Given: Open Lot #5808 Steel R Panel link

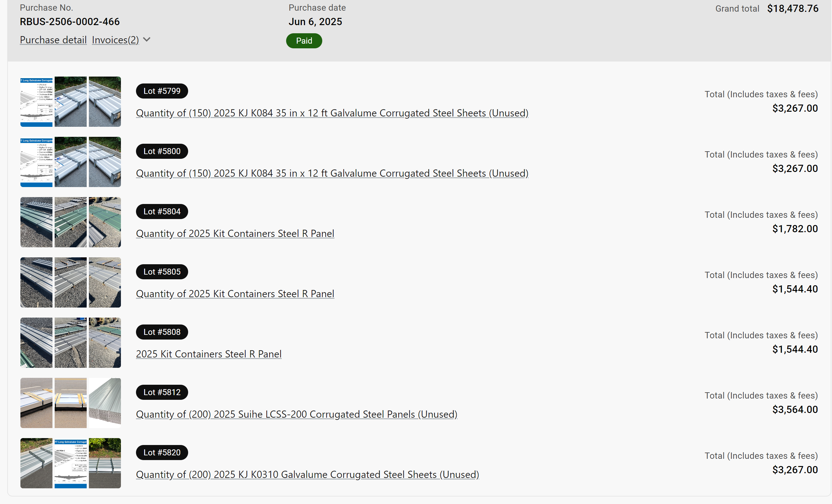Looking at the screenshot, I should [x=209, y=354].
